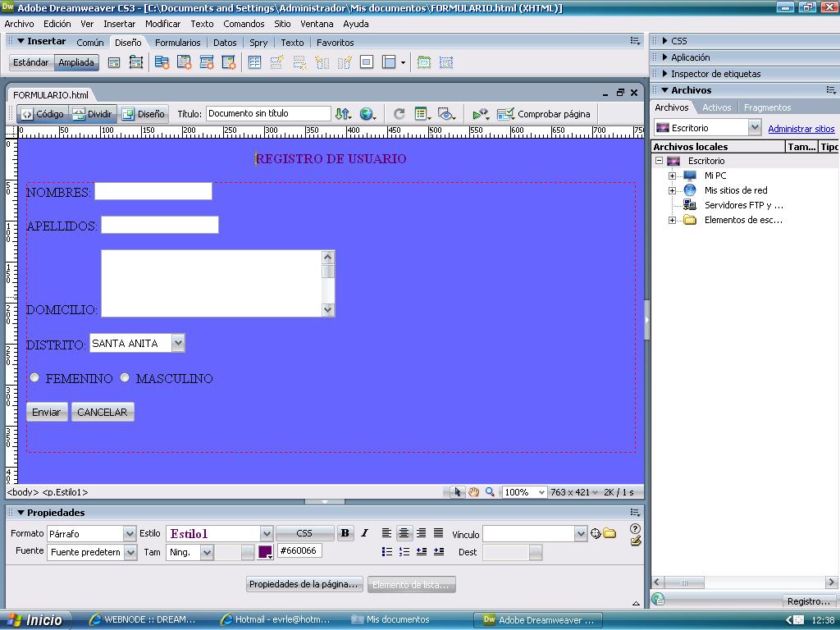Click the text color swatch

[265, 552]
